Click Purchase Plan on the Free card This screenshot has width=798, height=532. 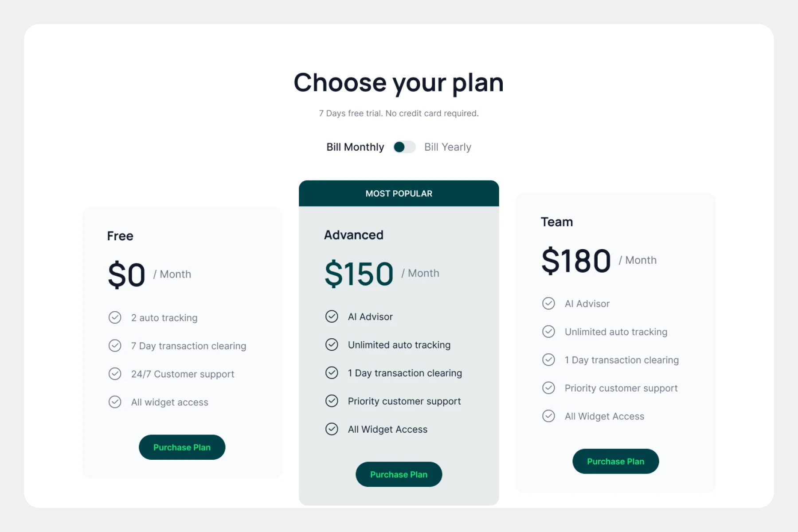[182, 447]
